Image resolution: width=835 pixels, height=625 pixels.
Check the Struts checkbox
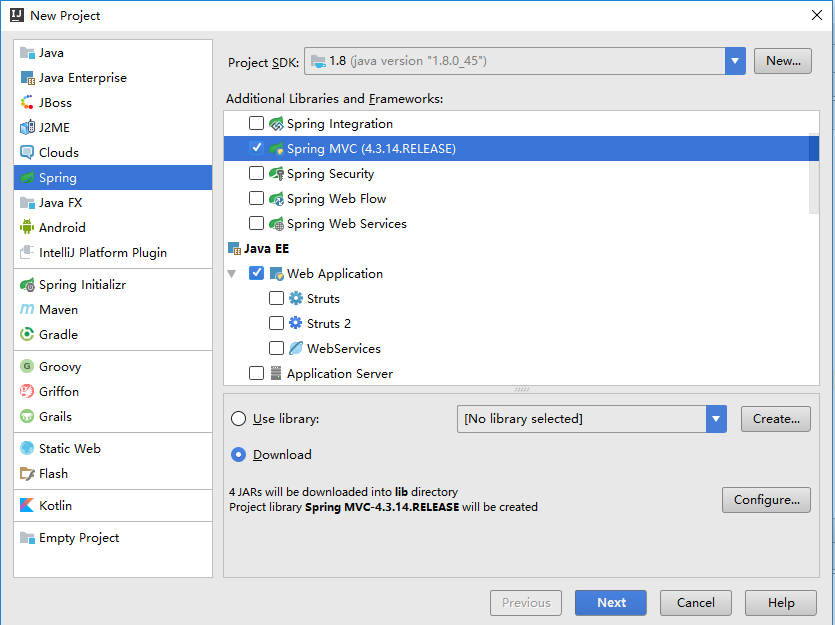(276, 298)
